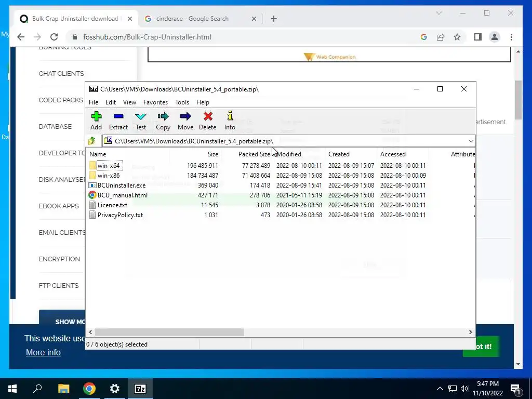Screen dimensions: 532x399
Task: Open 7-Zip Tools menu
Action: (182, 102)
